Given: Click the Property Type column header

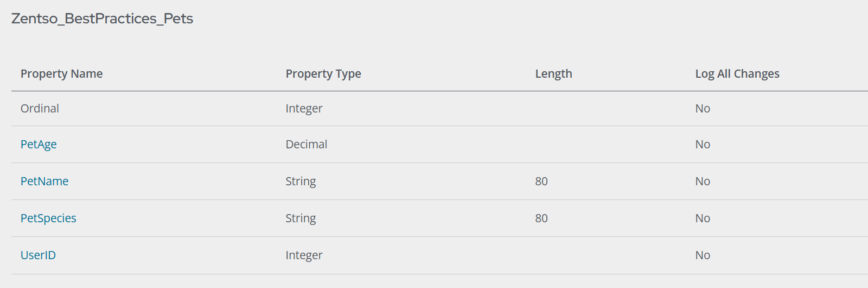Looking at the screenshot, I should pyautogui.click(x=323, y=74).
